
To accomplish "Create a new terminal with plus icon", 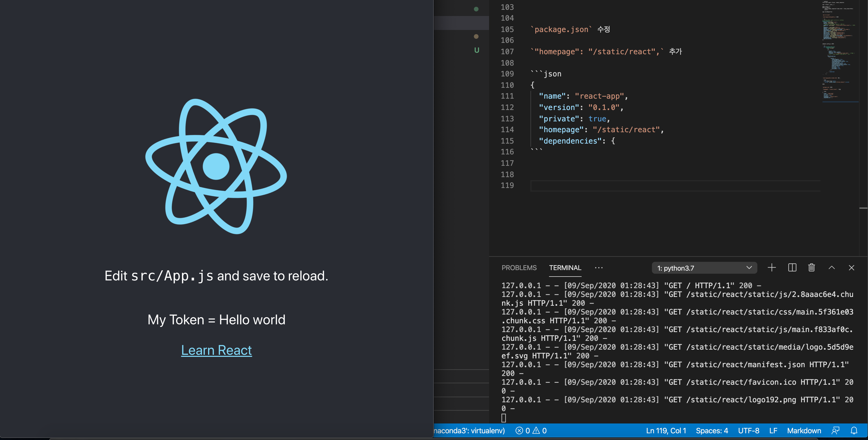I will point(772,268).
